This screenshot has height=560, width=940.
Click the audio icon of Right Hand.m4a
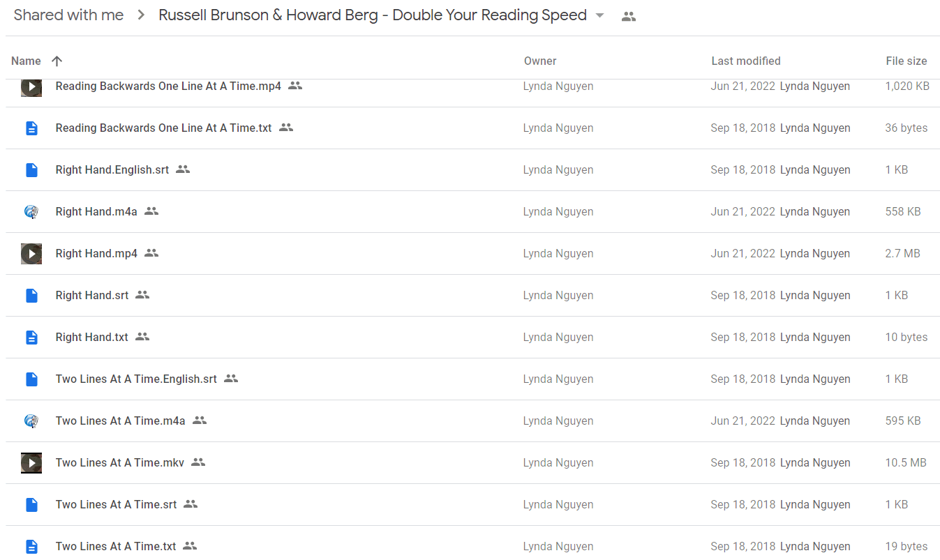click(31, 212)
